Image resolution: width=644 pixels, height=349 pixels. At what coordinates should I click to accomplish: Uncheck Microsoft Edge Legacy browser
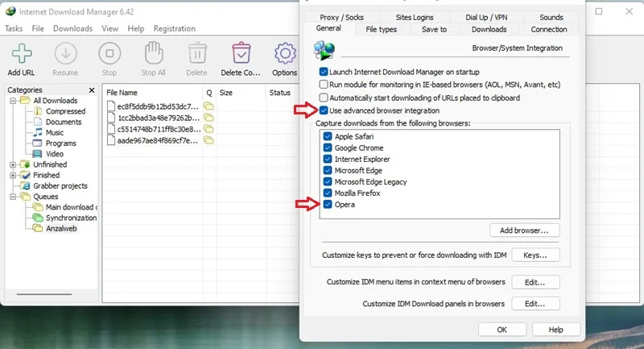click(328, 181)
